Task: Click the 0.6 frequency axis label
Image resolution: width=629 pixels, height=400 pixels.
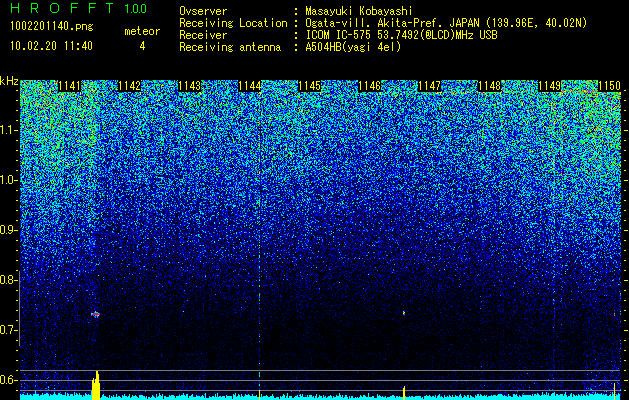Action: (9, 380)
